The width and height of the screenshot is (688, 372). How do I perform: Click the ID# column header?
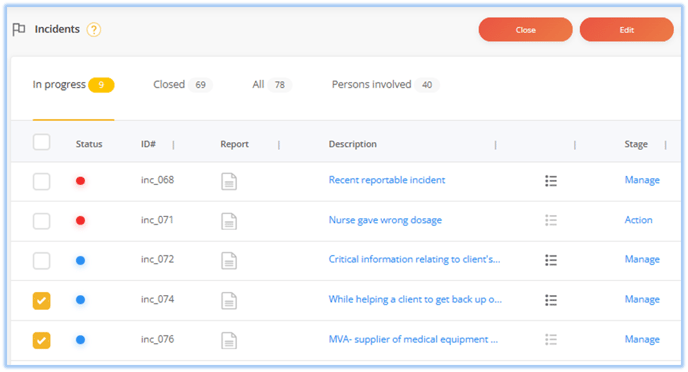pos(148,144)
